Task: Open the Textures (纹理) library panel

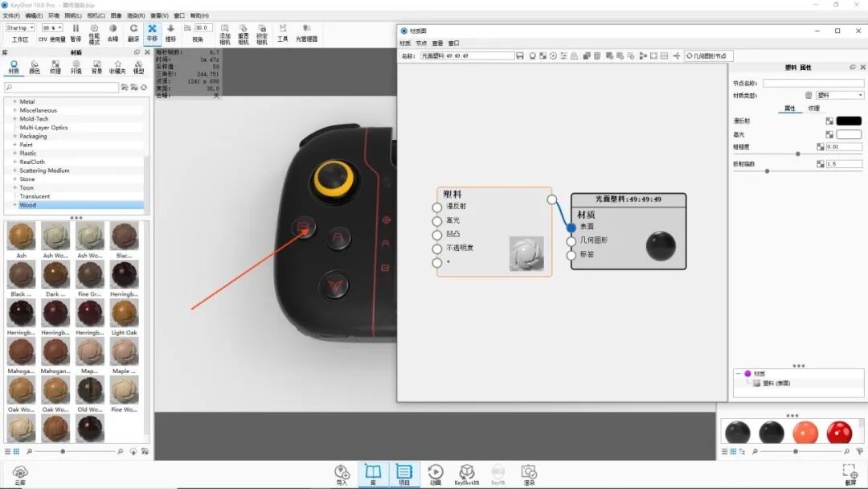Action: tap(55, 66)
